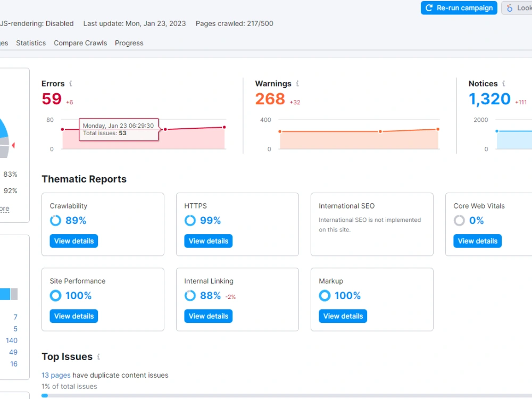Click the 83% value in left panel
The image size is (532, 399).
click(x=10, y=174)
